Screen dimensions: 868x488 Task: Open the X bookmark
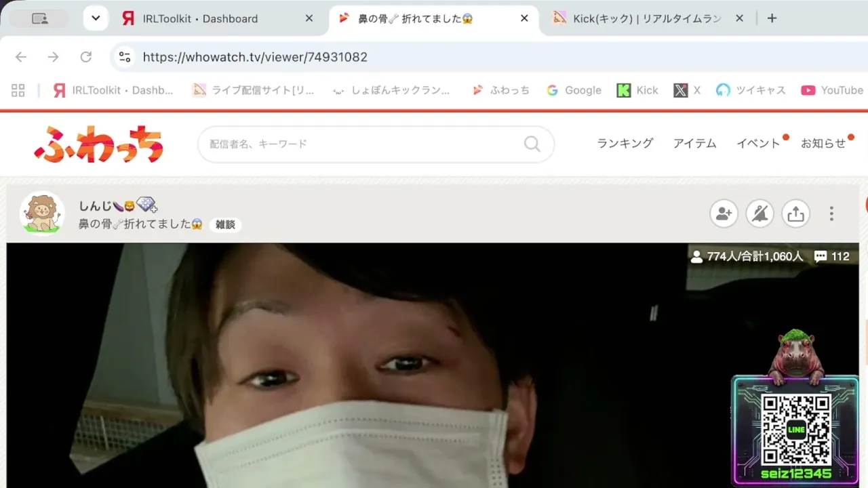[687, 90]
